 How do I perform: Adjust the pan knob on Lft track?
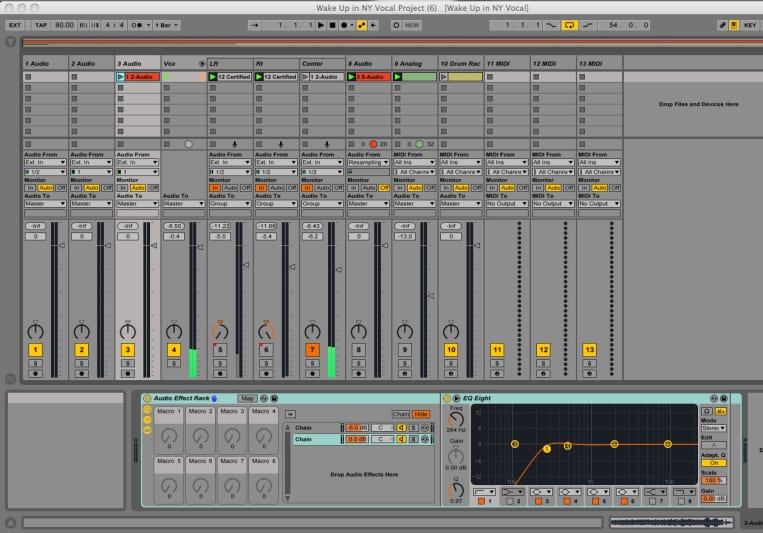point(220,331)
